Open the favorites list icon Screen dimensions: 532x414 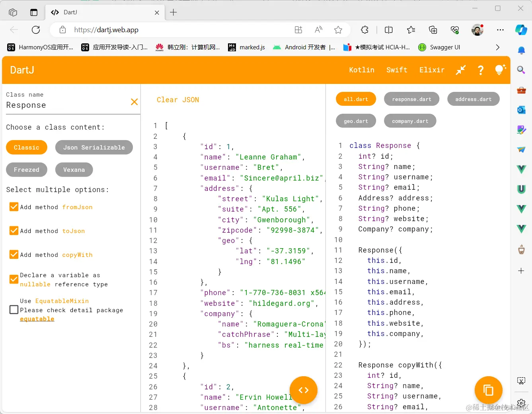click(x=411, y=30)
